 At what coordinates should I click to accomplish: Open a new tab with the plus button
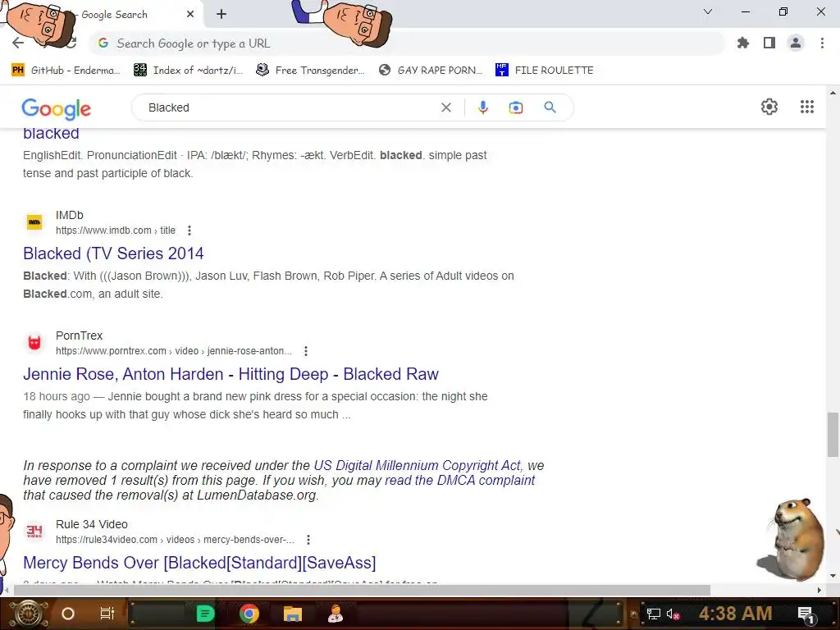point(221,15)
